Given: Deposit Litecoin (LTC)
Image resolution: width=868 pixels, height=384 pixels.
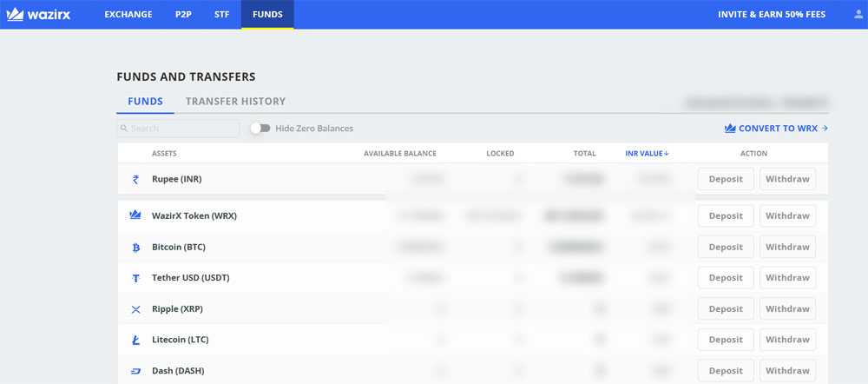Looking at the screenshot, I should click(726, 340).
